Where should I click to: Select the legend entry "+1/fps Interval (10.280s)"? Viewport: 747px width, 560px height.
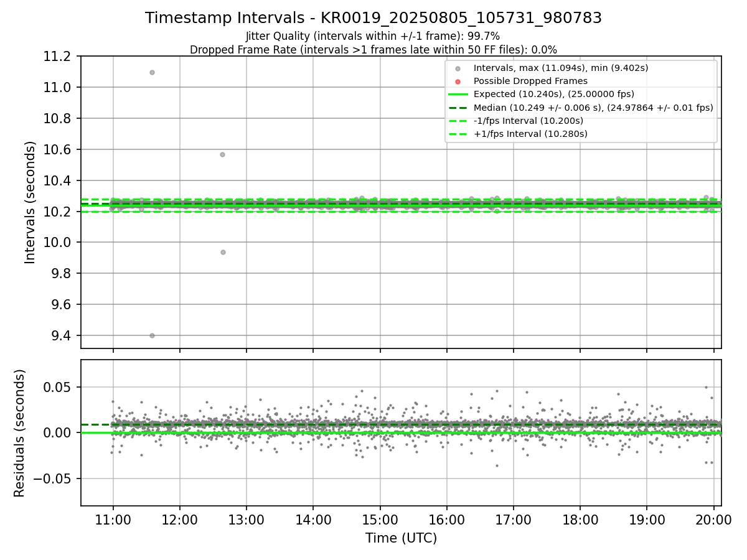point(530,134)
